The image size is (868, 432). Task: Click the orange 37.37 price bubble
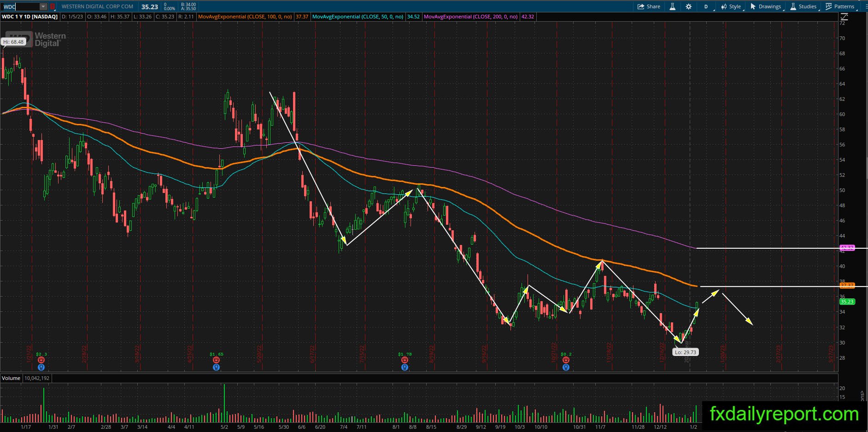[x=847, y=286]
